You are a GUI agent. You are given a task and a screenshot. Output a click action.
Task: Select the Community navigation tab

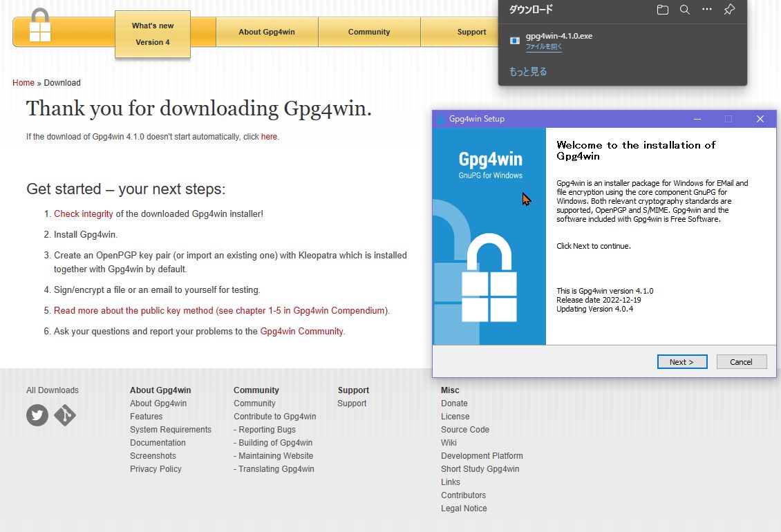[x=369, y=32]
